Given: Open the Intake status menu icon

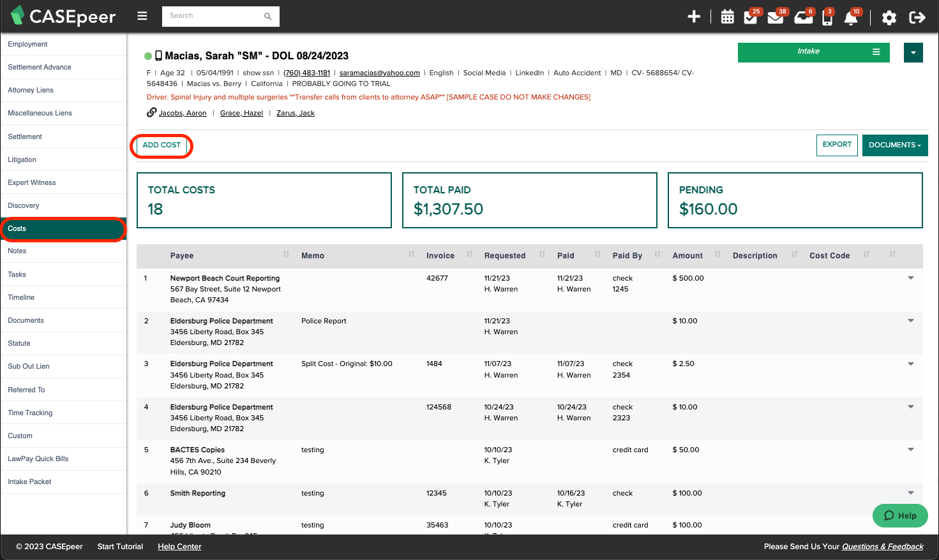Looking at the screenshot, I should click(x=876, y=52).
